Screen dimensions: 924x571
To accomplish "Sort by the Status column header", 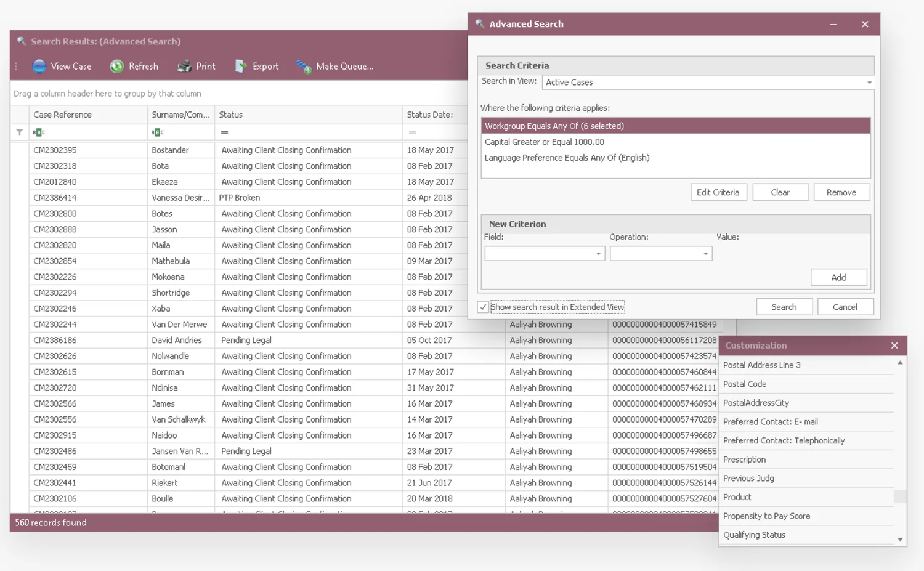I will [309, 115].
